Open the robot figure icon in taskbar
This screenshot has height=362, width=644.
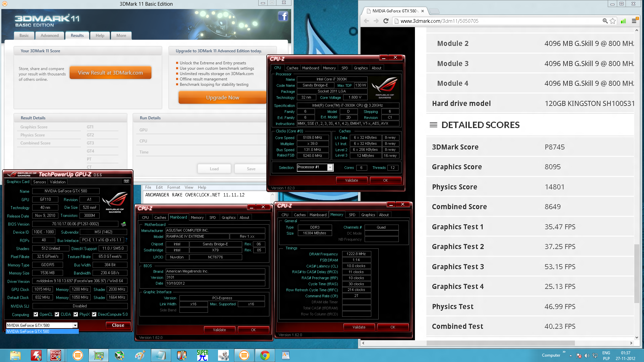[x=223, y=355]
